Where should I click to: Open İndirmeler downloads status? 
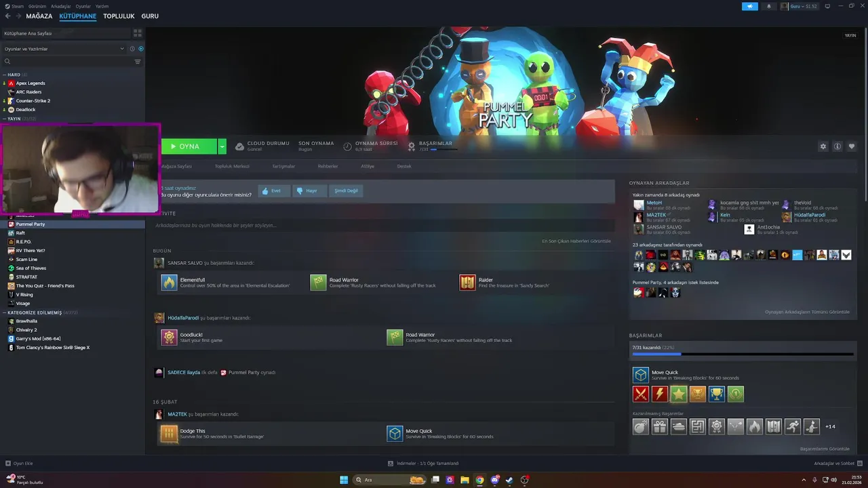423,464
